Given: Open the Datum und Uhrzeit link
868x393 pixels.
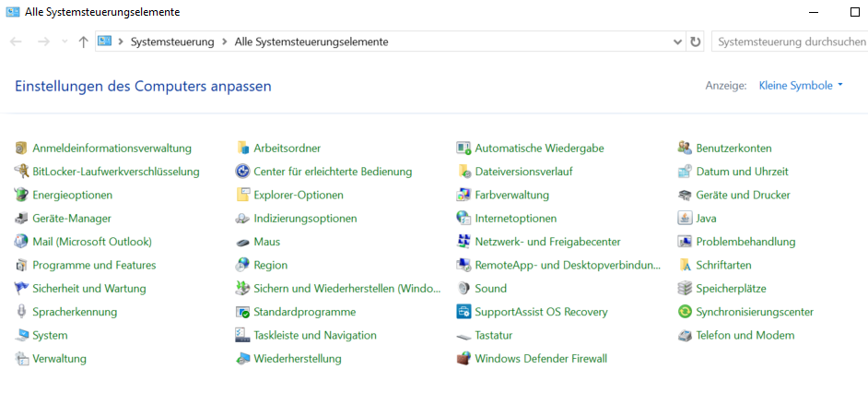Looking at the screenshot, I should point(742,172).
